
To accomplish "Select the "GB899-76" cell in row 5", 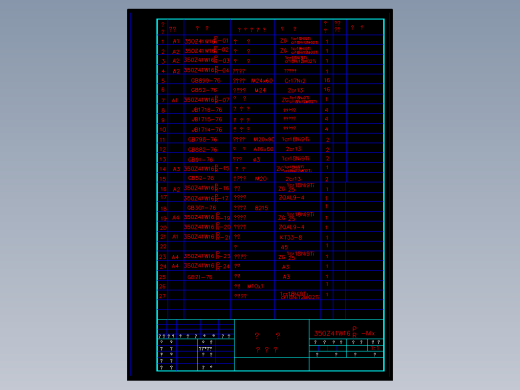I will coord(206,81).
